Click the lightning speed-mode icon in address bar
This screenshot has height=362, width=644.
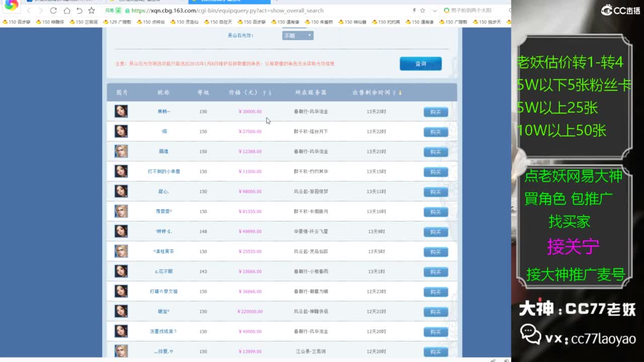[x=414, y=11]
